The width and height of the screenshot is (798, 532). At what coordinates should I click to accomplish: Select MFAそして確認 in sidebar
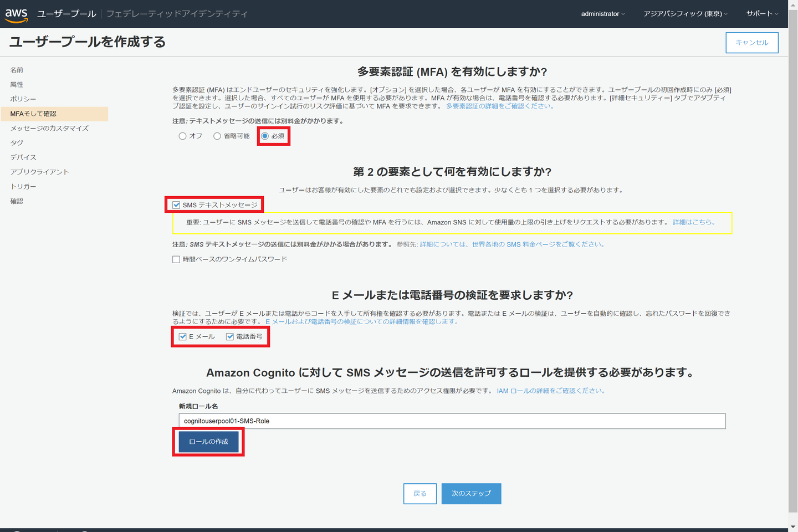click(54, 114)
